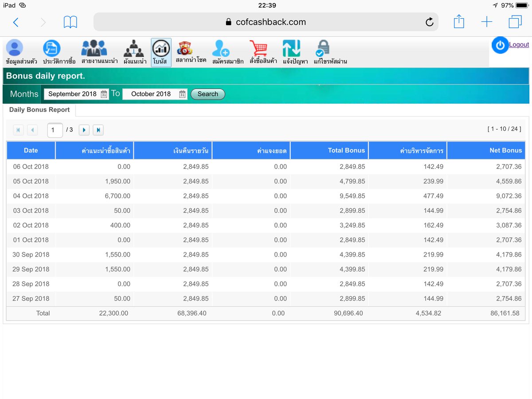Tap the Safari share icon
532x399 pixels.
tap(459, 21)
